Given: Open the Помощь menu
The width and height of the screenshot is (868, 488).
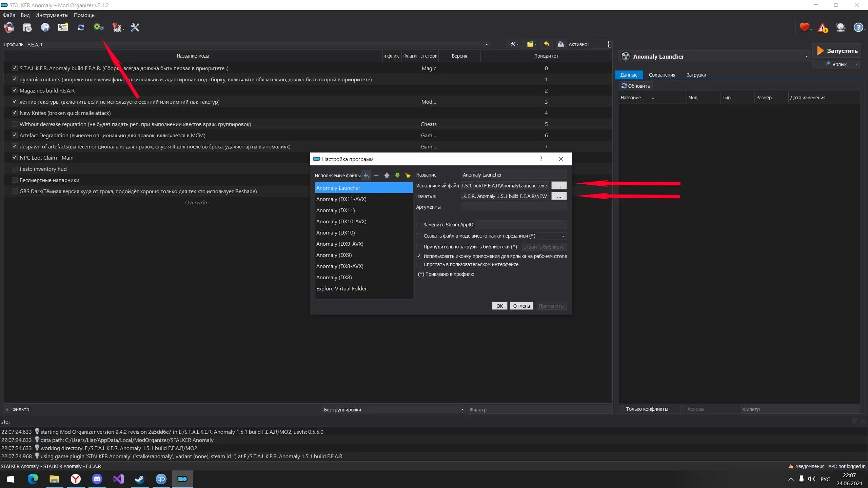Looking at the screenshot, I should [x=84, y=15].
